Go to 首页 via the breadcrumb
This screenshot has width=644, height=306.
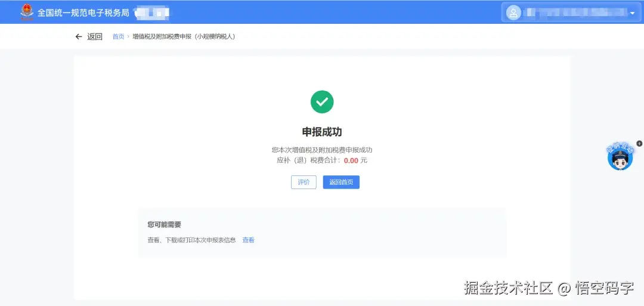118,36
